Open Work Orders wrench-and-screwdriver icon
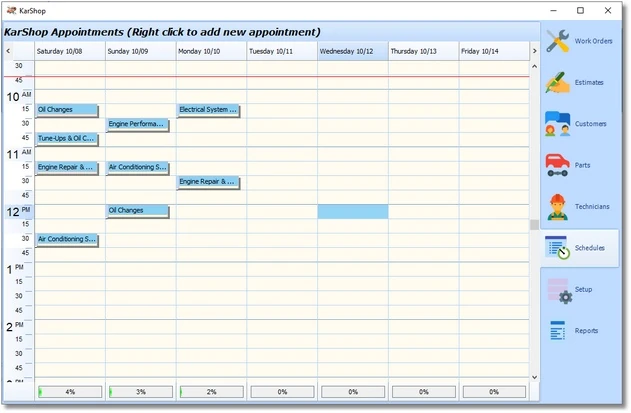Viewport: 631px width, 413px height. point(558,41)
